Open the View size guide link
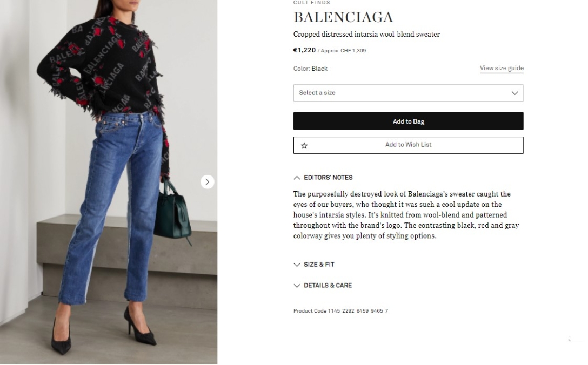Image resolution: width=588 pixels, height=365 pixels. [x=502, y=68]
